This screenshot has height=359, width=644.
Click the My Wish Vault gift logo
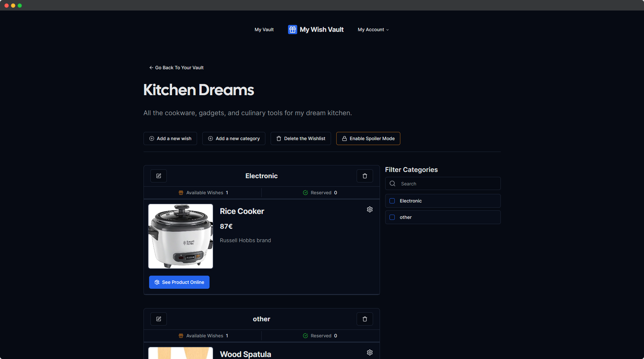point(292,30)
